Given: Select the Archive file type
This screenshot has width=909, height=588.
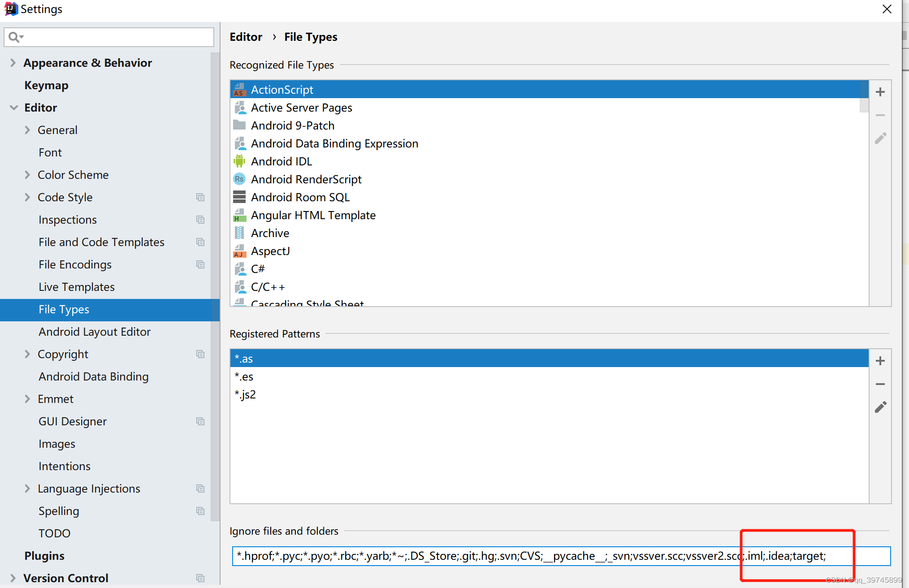Looking at the screenshot, I should [270, 233].
